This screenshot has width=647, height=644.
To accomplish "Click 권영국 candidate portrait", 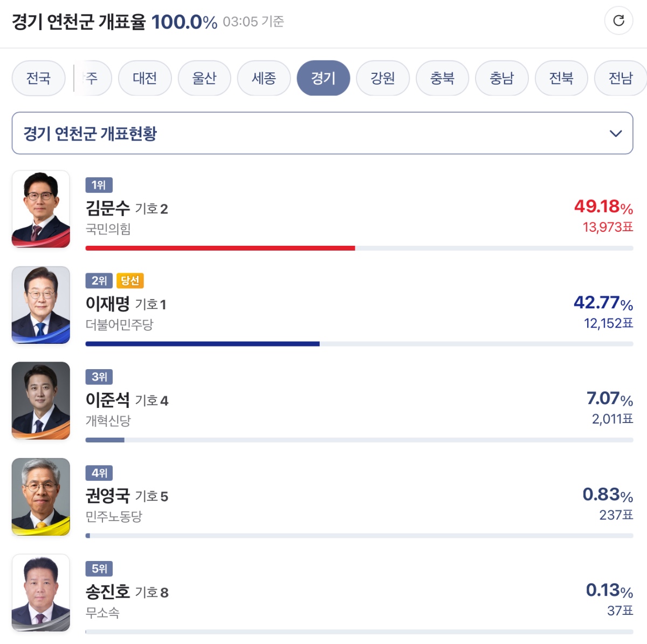I will point(41,496).
